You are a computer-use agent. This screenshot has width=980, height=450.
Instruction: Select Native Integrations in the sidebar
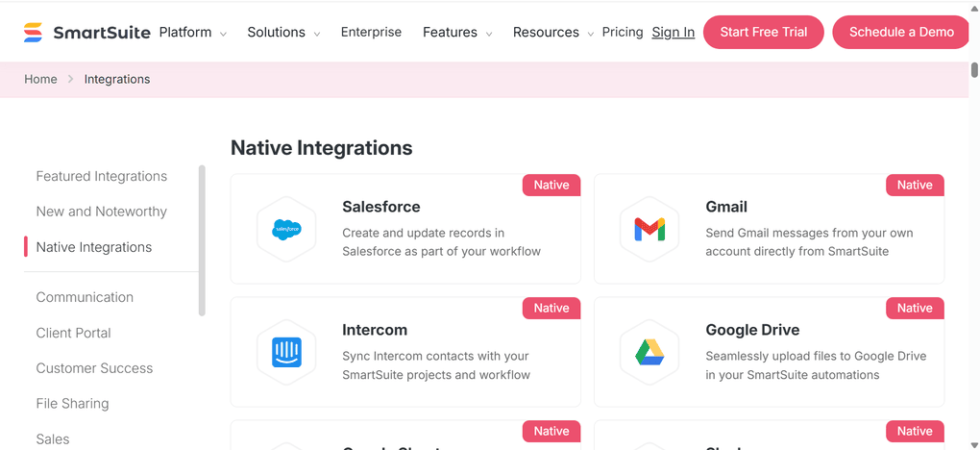[94, 247]
